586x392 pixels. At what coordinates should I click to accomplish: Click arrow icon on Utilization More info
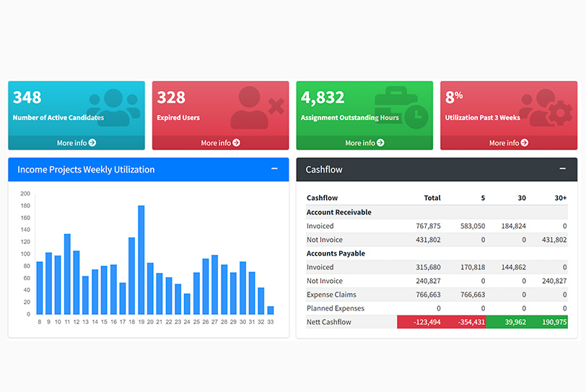coord(524,143)
